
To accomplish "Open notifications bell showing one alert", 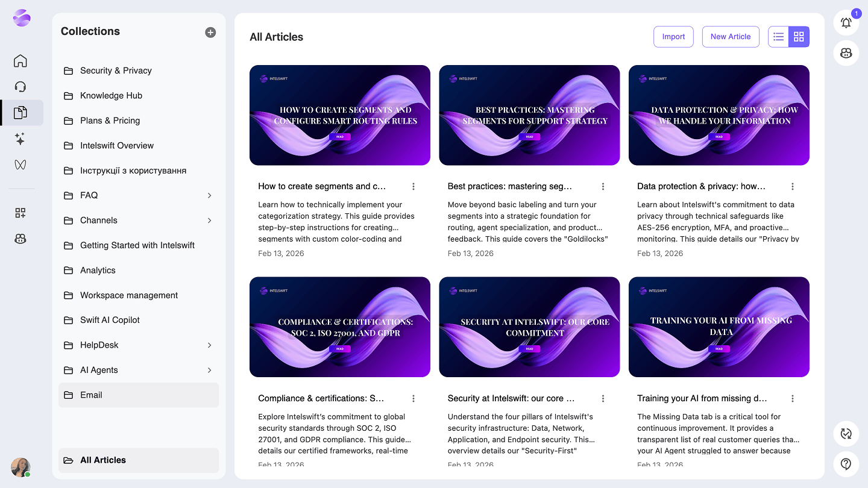I will 846,22.
